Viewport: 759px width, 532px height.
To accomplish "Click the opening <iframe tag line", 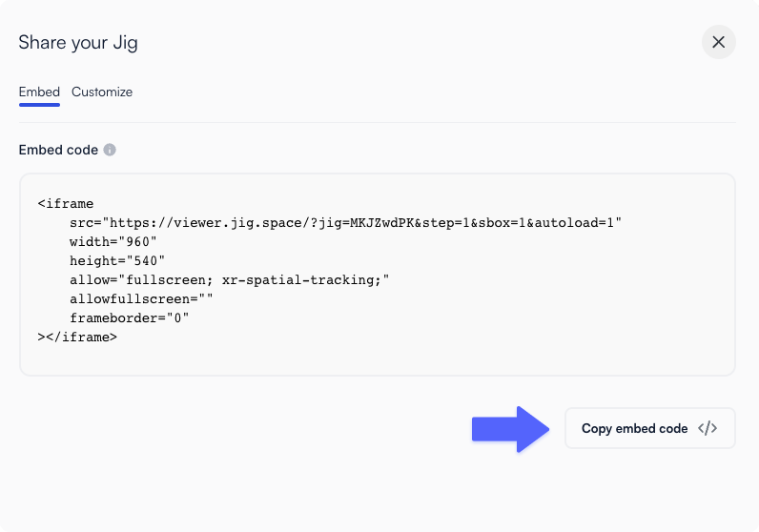I will (66, 204).
